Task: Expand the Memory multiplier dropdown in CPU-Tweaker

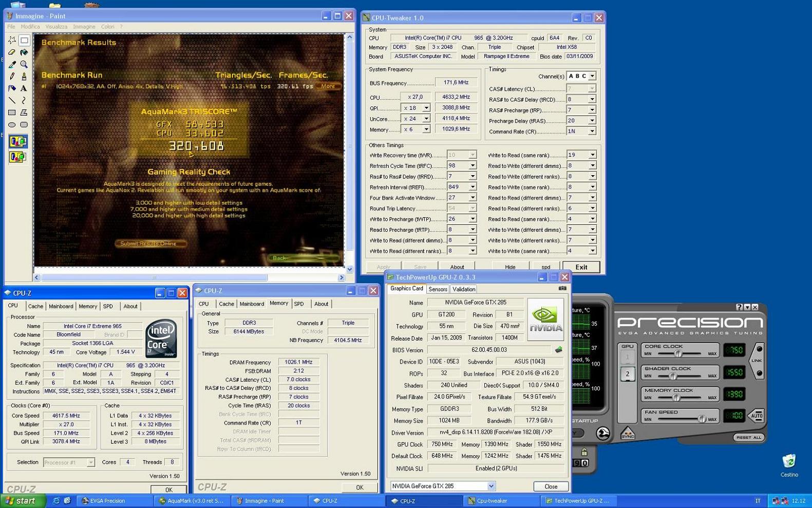Action: (x=426, y=129)
